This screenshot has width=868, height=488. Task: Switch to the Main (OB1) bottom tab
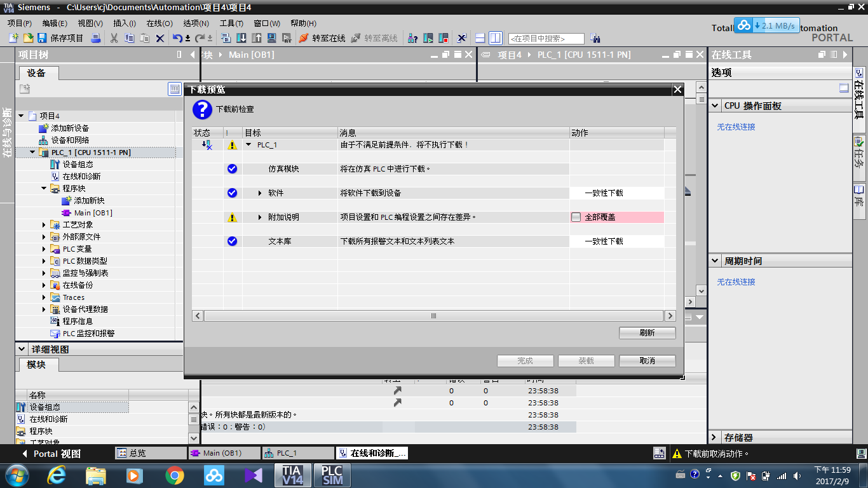[223, 453]
